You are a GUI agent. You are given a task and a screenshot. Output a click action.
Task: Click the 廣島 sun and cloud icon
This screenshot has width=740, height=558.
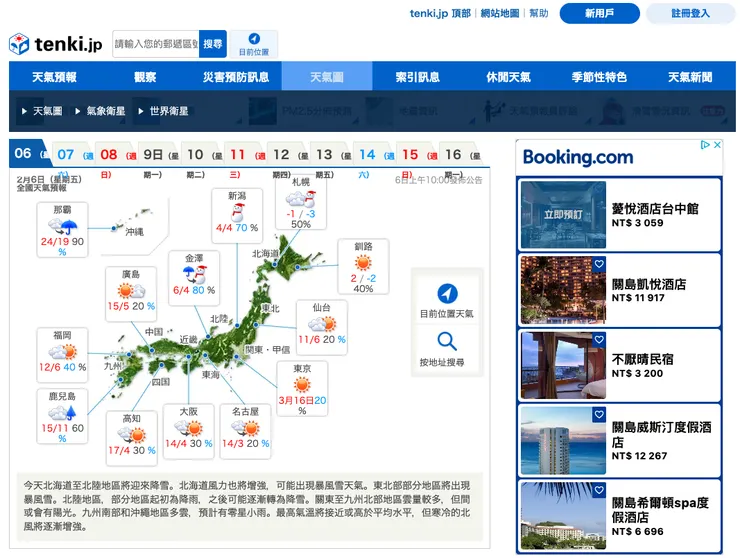tap(132, 290)
